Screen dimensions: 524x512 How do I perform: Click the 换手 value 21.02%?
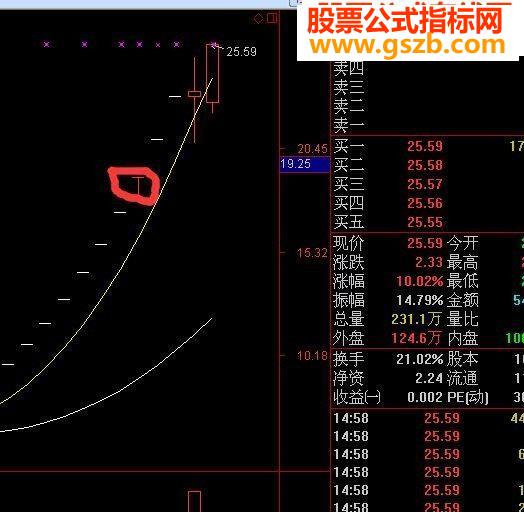click(x=420, y=359)
